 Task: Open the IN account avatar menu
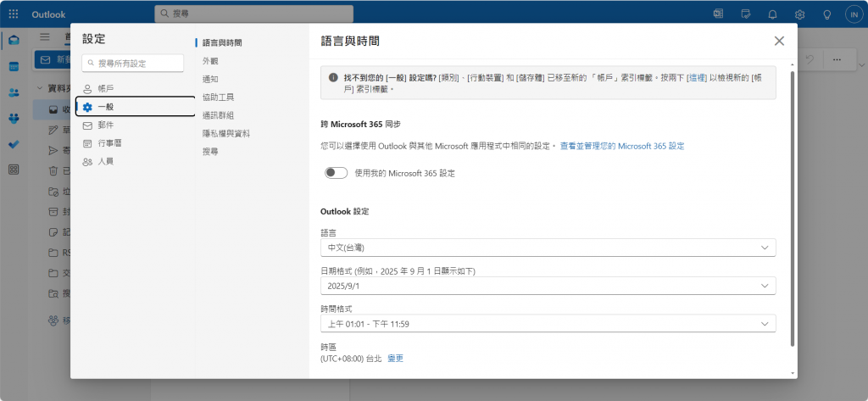pyautogui.click(x=854, y=14)
